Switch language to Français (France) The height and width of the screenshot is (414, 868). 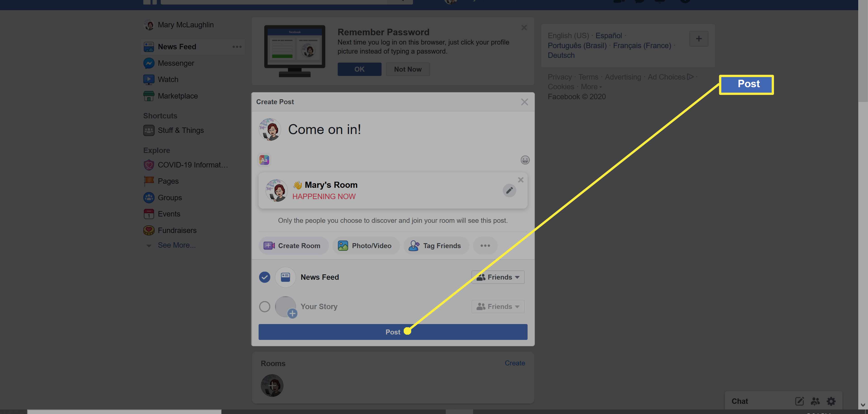click(x=642, y=45)
